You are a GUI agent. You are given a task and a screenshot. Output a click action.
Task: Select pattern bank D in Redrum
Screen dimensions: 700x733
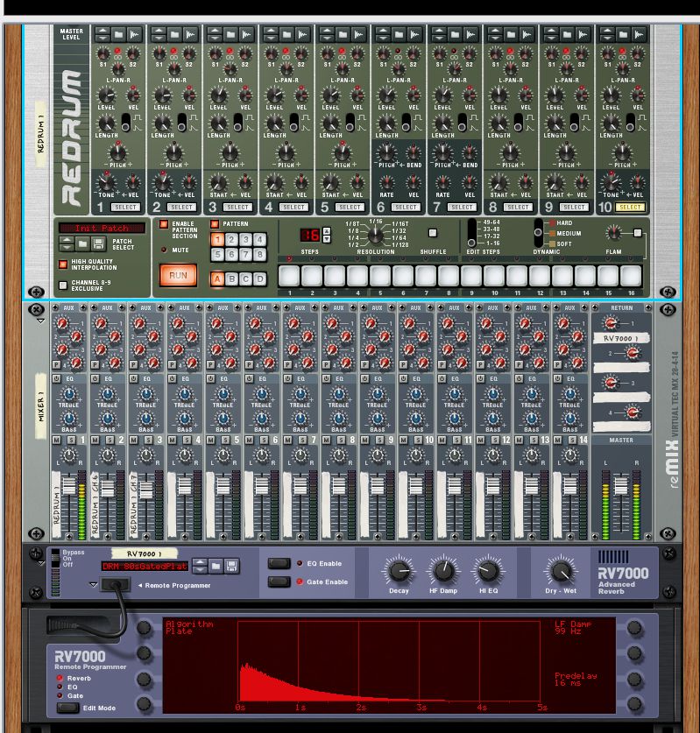click(x=260, y=278)
